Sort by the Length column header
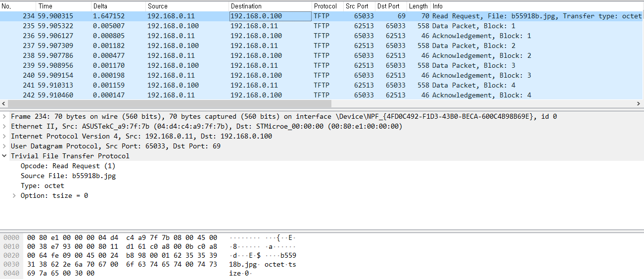The height and width of the screenshot is (279, 644). (x=418, y=6)
